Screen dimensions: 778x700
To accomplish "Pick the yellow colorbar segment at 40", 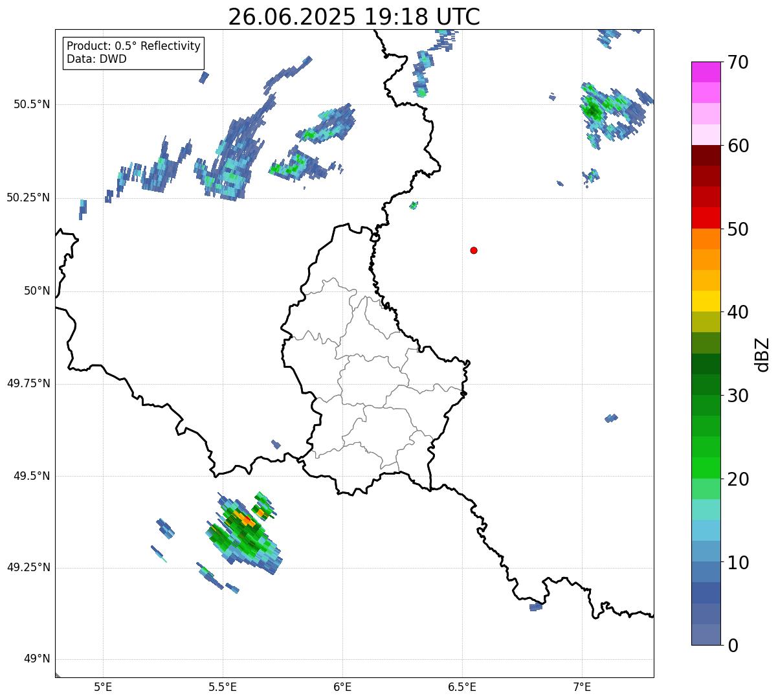I will pyautogui.click(x=706, y=302).
